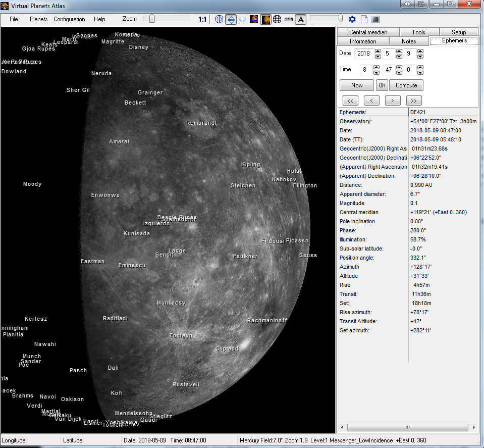Decrease the minutes value with down arrow
The image size is (484, 448).
click(399, 72)
